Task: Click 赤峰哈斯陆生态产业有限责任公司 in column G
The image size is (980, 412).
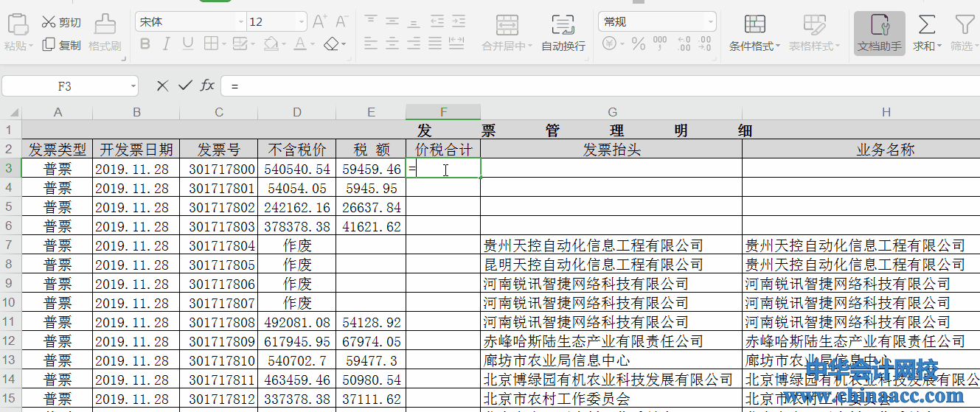Action: (x=593, y=341)
